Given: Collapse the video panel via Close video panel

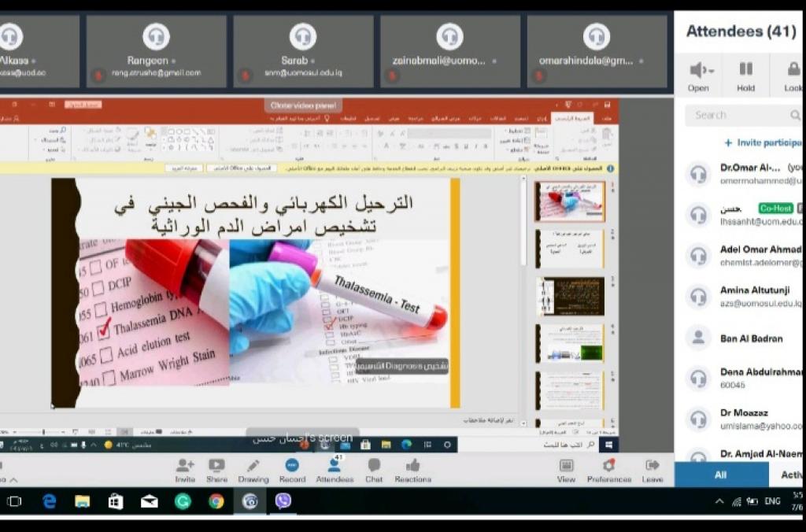Looking at the screenshot, I should 303,105.
